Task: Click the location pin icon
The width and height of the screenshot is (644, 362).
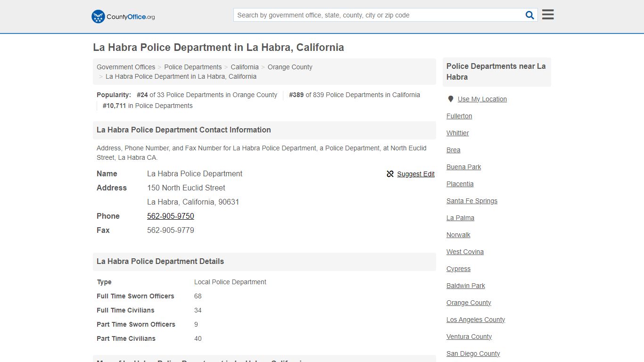Action: point(450,99)
